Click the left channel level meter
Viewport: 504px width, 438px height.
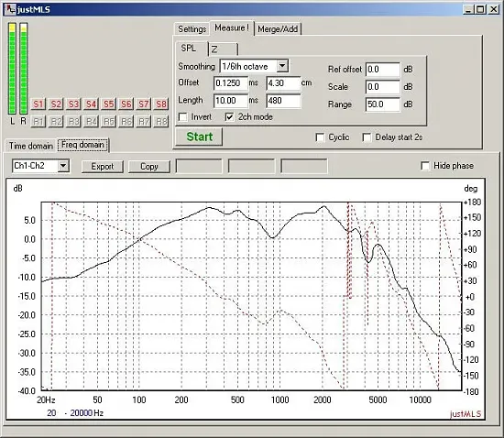[x=12, y=69]
